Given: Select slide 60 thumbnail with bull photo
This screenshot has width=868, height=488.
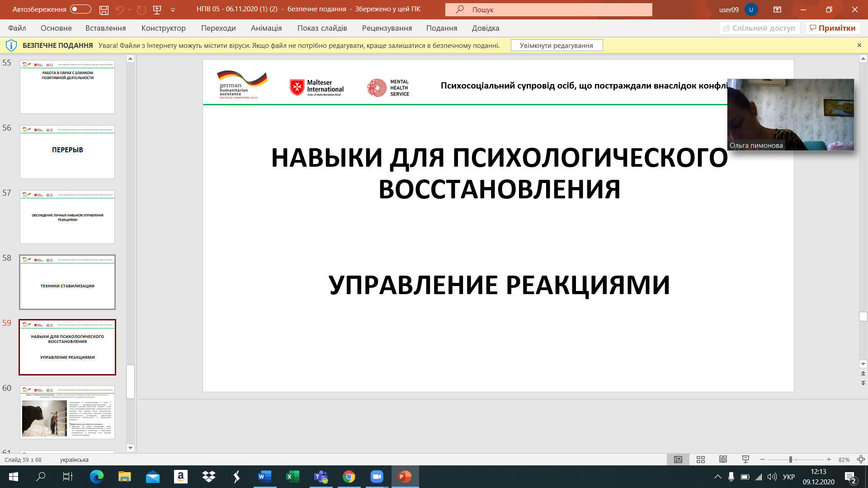Looking at the screenshot, I should [67, 412].
